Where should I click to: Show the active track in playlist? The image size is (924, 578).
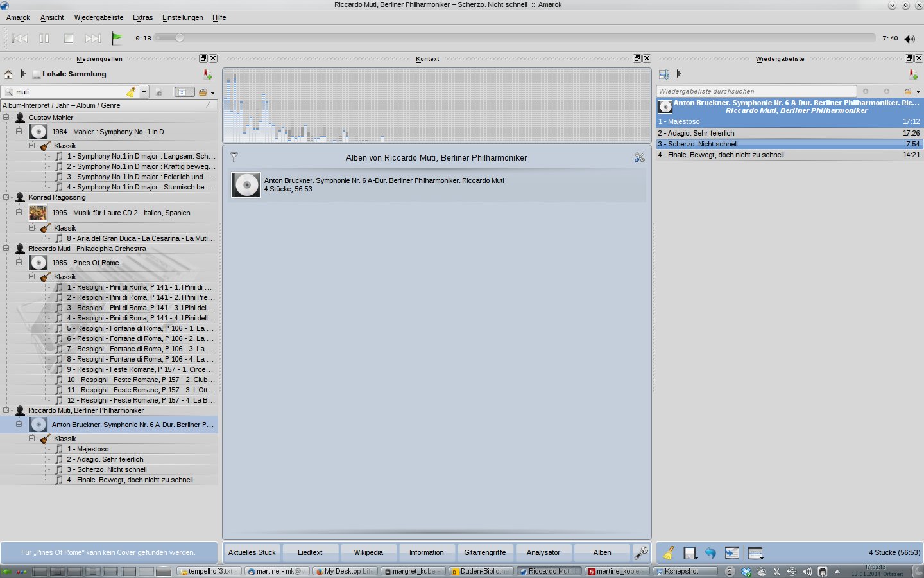(732, 552)
